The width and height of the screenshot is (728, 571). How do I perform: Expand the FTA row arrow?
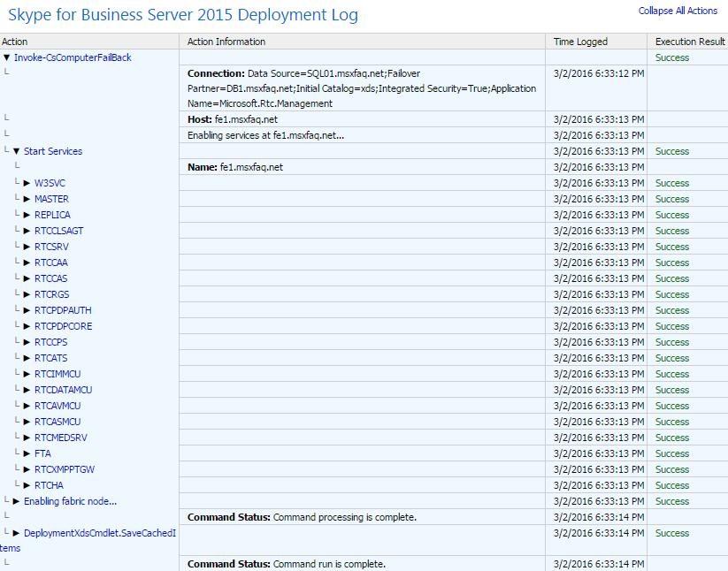point(27,453)
